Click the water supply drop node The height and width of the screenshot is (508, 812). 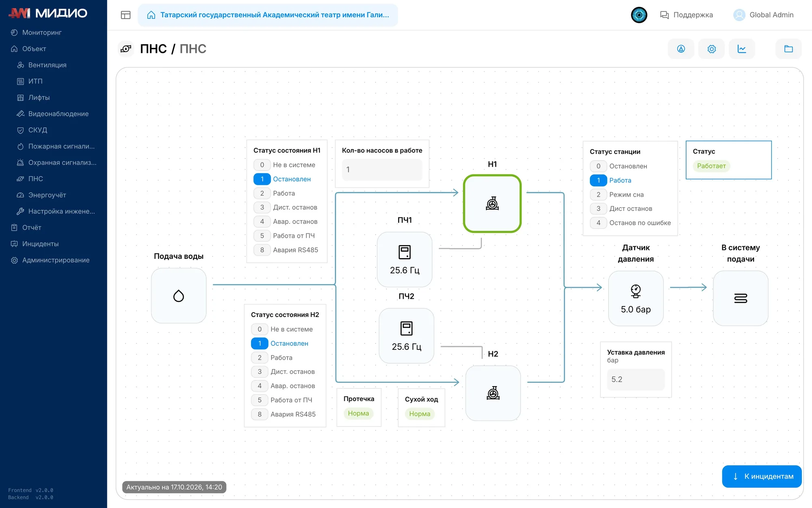click(179, 295)
